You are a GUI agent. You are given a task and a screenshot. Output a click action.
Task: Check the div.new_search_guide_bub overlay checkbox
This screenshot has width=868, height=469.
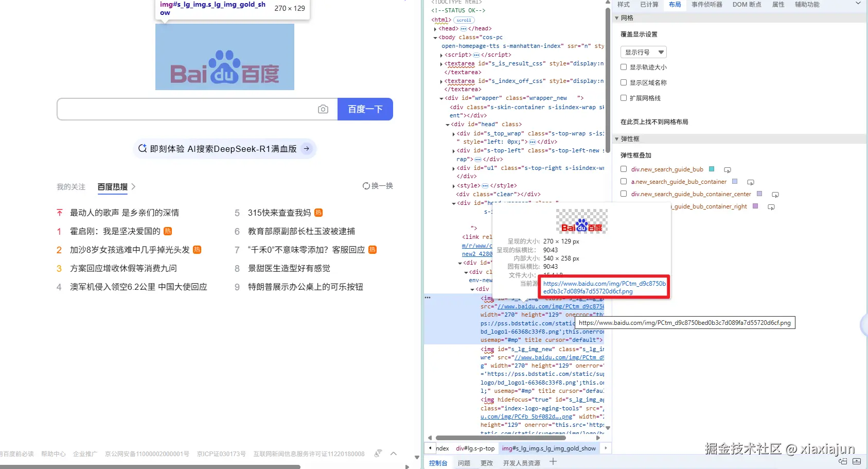click(624, 169)
